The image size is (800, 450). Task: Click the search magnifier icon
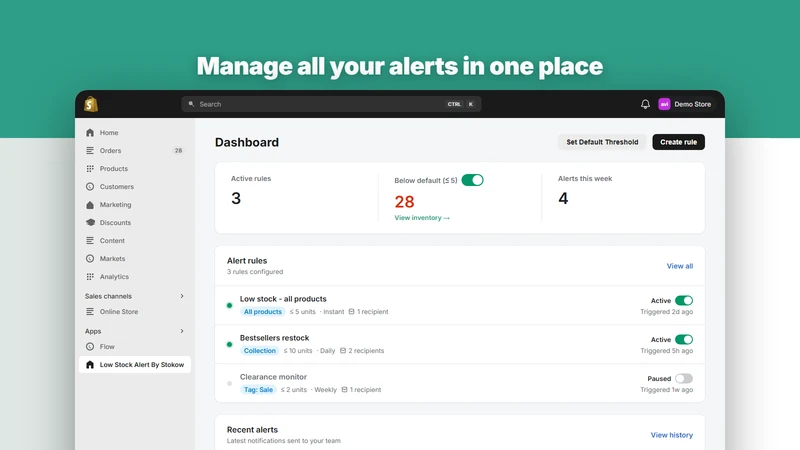(191, 104)
